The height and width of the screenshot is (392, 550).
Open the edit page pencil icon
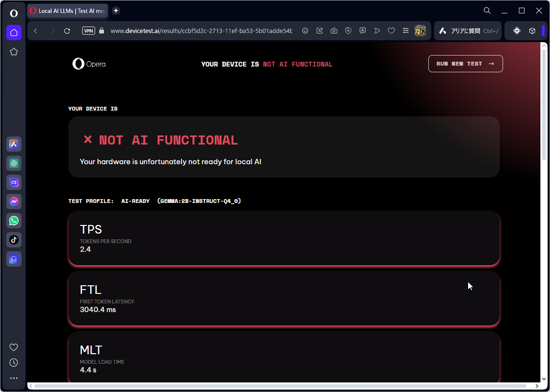click(x=320, y=31)
